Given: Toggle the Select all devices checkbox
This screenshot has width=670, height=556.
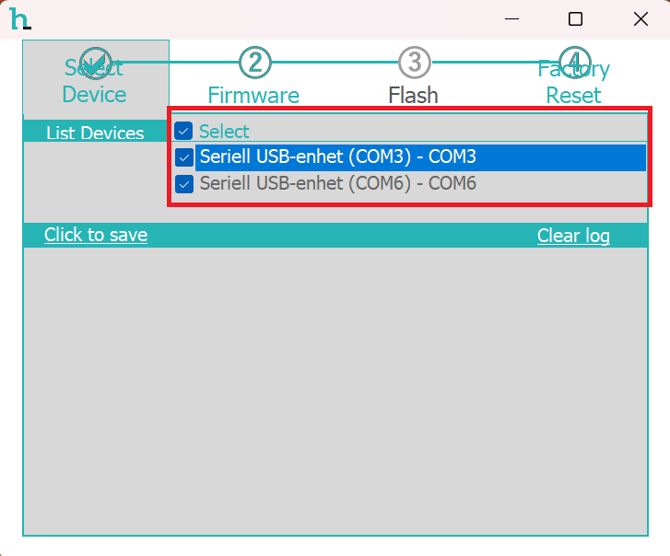Looking at the screenshot, I should [184, 131].
